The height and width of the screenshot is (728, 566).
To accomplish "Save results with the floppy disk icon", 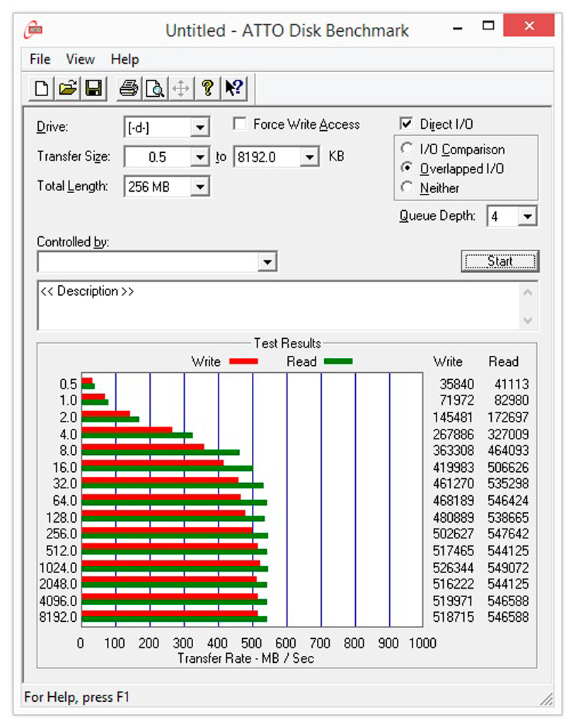I will (x=93, y=88).
